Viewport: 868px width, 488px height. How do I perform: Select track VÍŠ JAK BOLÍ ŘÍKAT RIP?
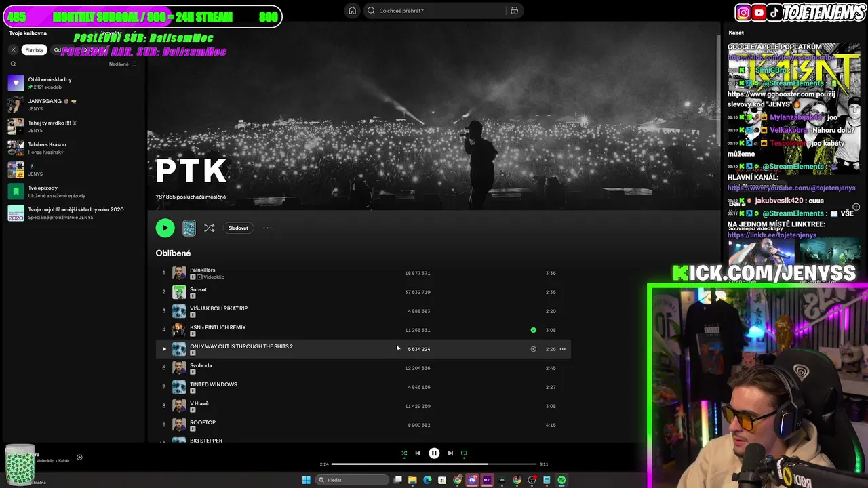pos(363,311)
